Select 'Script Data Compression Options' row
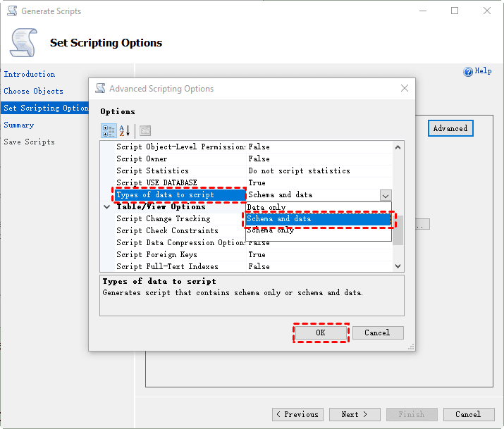Image resolution: width=504 pixels, height=429 pixels. click(180, 243)
